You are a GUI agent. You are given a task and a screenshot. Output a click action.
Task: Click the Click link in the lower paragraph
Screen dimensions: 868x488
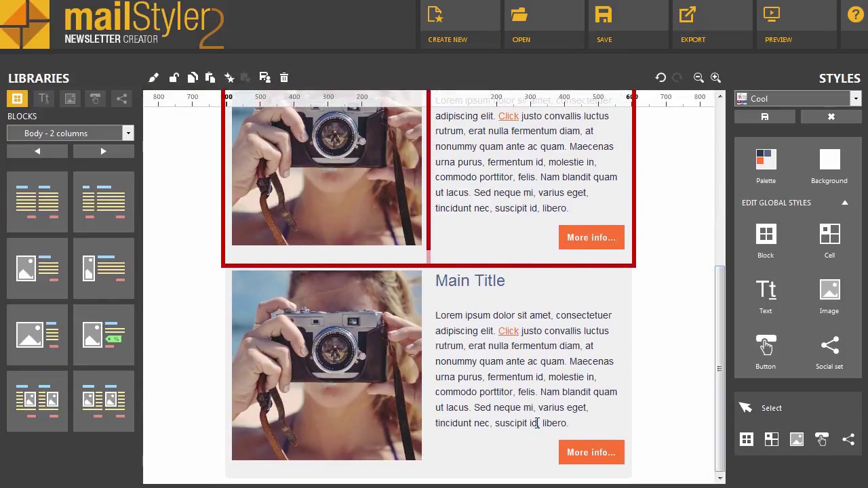pyautogui.click(x=509, y=331)
